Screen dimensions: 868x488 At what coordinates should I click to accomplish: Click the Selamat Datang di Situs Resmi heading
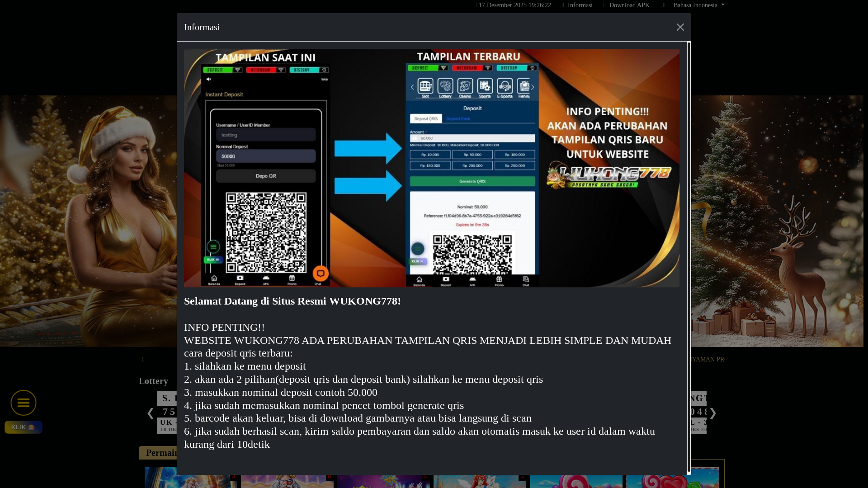tap(292, 301)
